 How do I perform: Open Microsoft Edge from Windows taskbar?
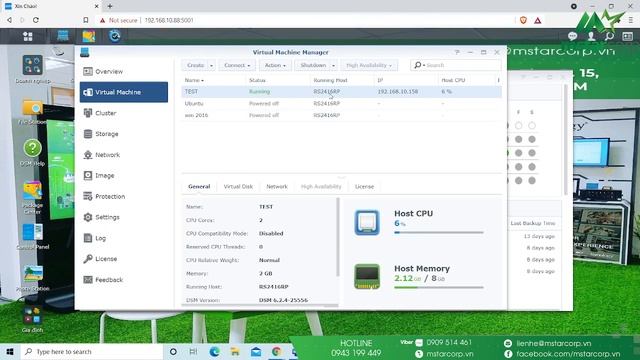click(x=214, y=351)
